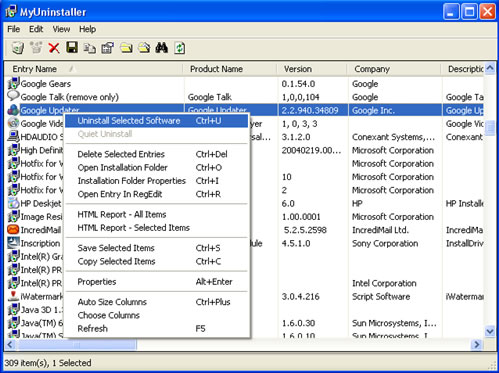Screen dimensions: 499x373
Task: Open the Help menu
Action: point(87,29)
